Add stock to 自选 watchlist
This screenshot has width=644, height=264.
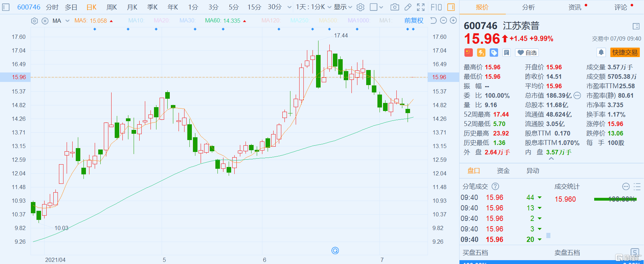tap(527, 53)
